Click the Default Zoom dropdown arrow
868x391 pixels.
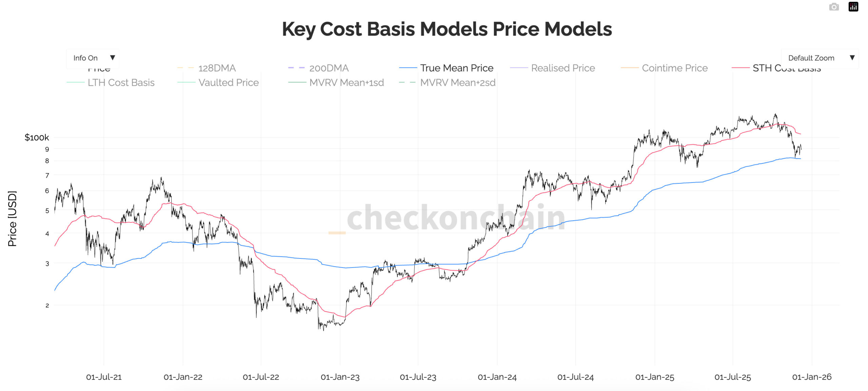pos(852,58)
